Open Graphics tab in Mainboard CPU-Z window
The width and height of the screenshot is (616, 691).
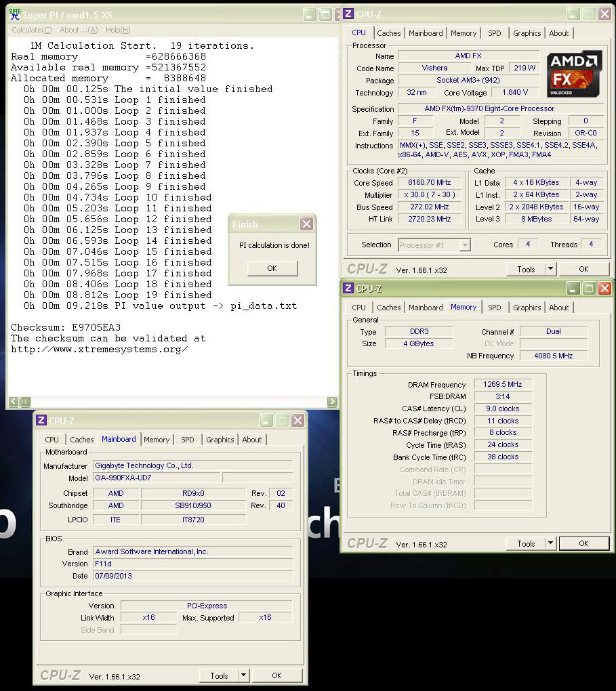pos(220,440)
